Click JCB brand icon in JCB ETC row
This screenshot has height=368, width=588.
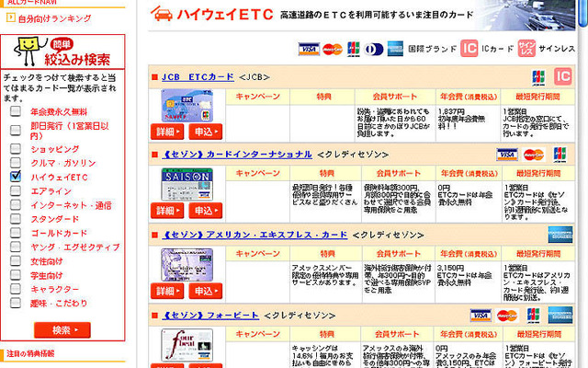538,77
